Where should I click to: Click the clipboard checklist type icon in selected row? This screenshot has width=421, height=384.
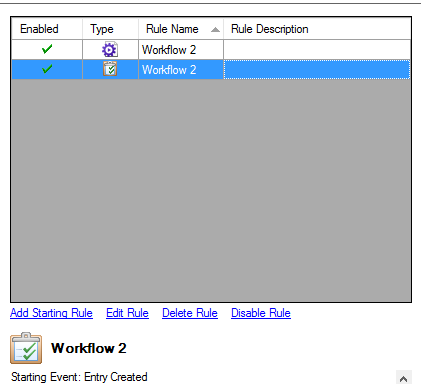(110, 69)
